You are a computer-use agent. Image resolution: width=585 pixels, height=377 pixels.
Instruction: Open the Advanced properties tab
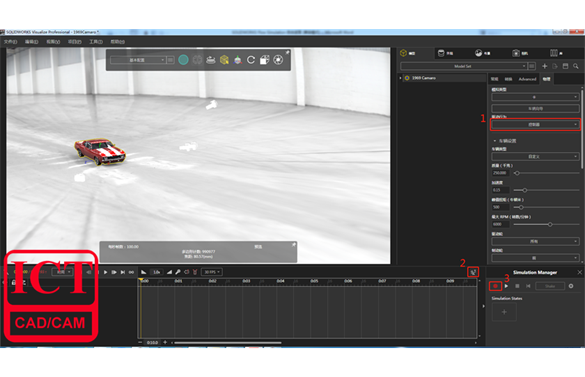(x=527, y=79)
